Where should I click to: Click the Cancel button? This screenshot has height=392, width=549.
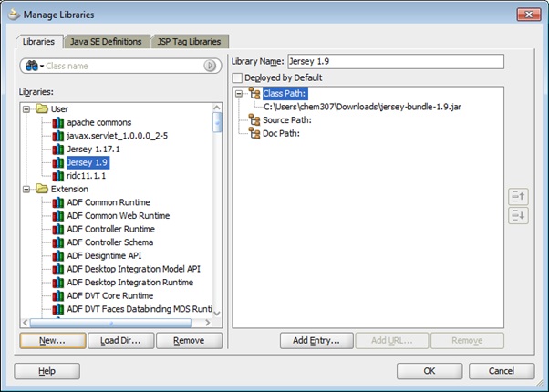click(502, 371)
